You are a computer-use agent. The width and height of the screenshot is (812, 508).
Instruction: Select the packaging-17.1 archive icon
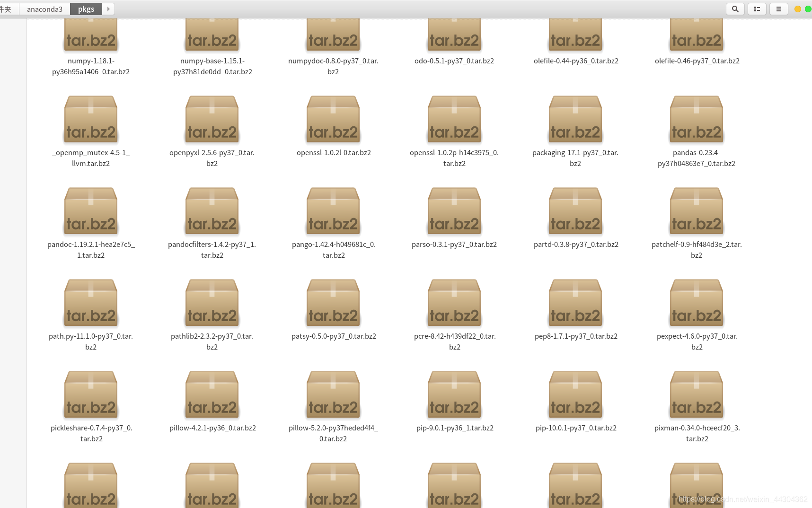point(575,119)
